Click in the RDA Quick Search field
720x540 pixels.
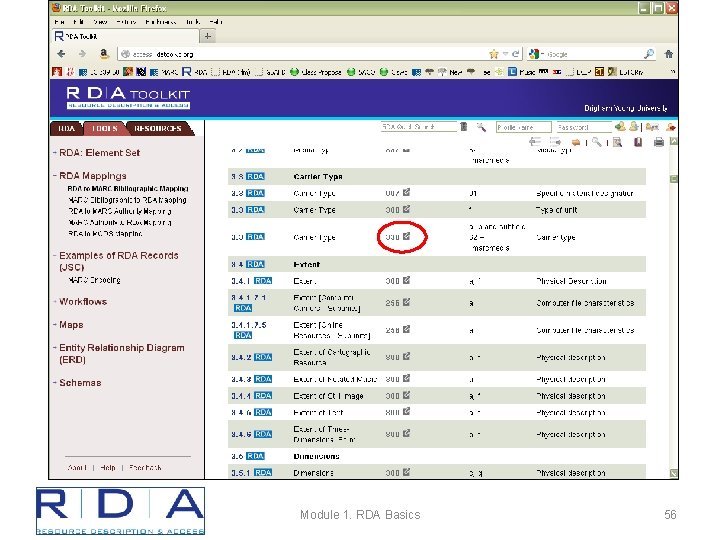(419, 127)
